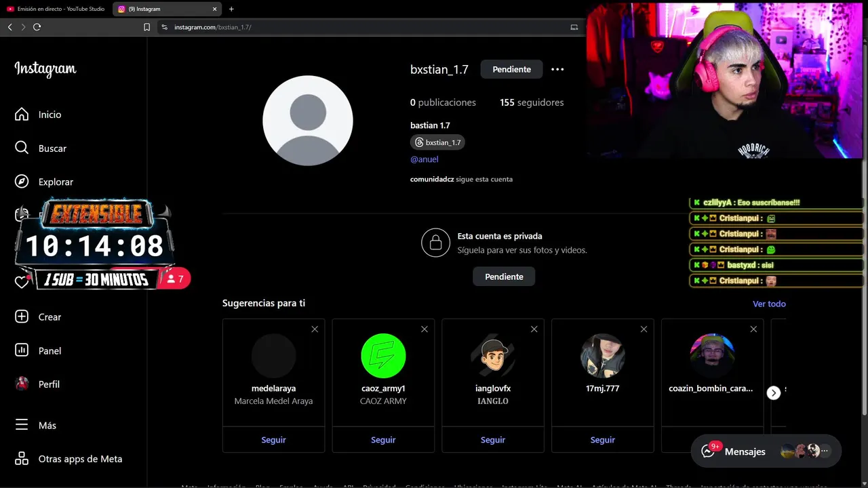Open caoz_army1 green avatar
868x488 pixels.
click(x=383, y=355)
